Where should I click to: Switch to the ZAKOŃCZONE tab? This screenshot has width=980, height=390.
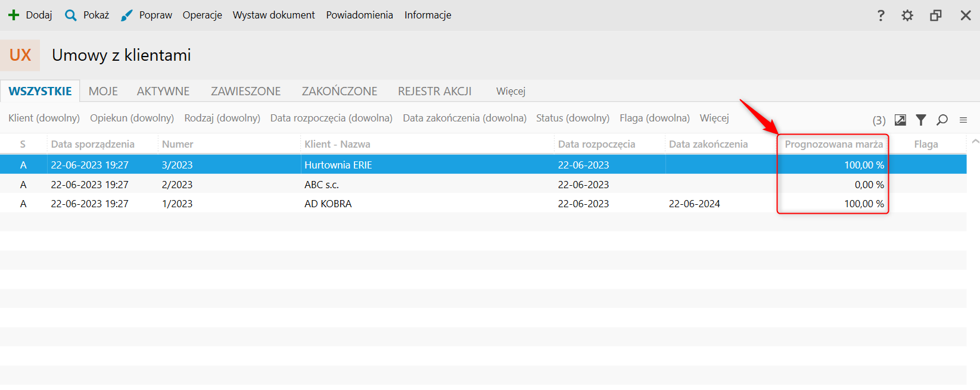click(x=340, y=91)
